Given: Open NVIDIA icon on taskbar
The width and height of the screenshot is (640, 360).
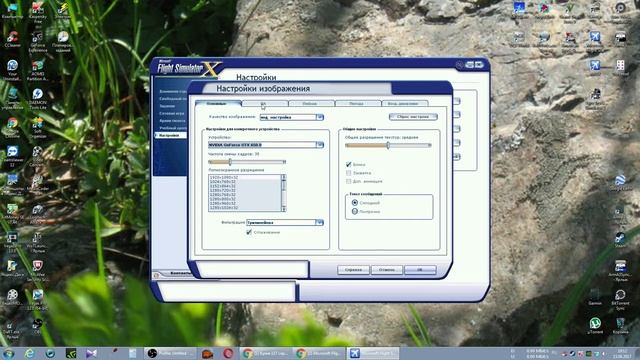Looking at the screenshot, I should tap(71, 353).
